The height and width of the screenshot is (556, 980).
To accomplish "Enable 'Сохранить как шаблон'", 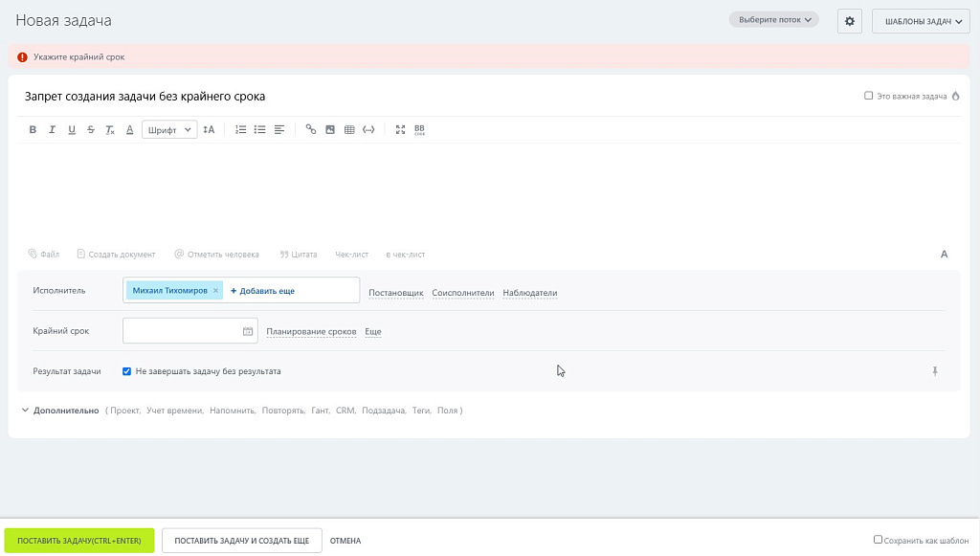I will [x=878, y=540].
